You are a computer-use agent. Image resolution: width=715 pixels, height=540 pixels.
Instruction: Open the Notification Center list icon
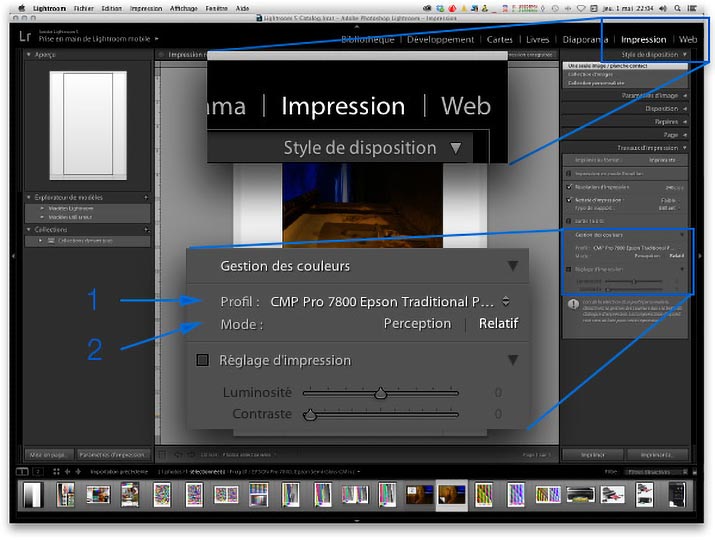(x=693, y=8)
